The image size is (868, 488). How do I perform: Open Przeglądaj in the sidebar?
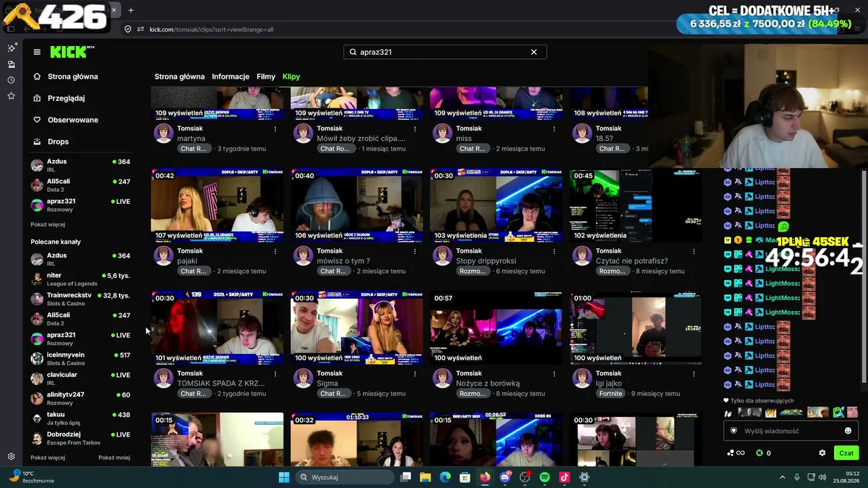pyautogui.click(x=59, y=98)
